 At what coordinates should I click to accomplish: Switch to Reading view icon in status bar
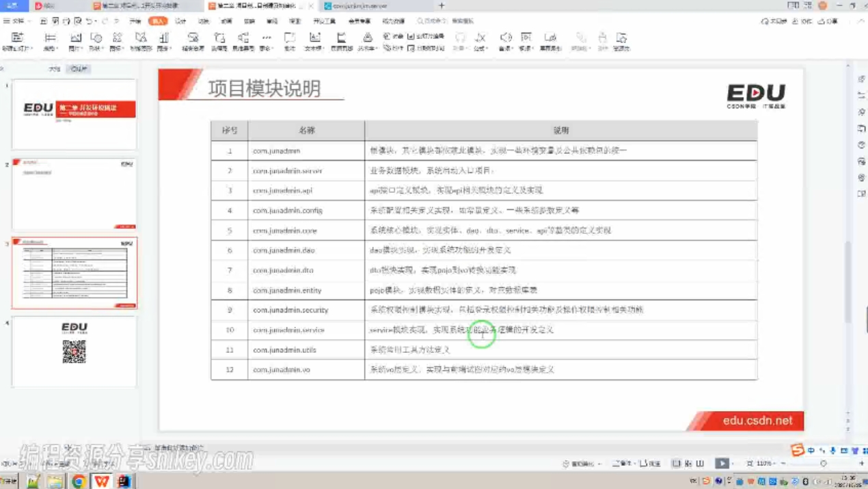tap(701, 464)
